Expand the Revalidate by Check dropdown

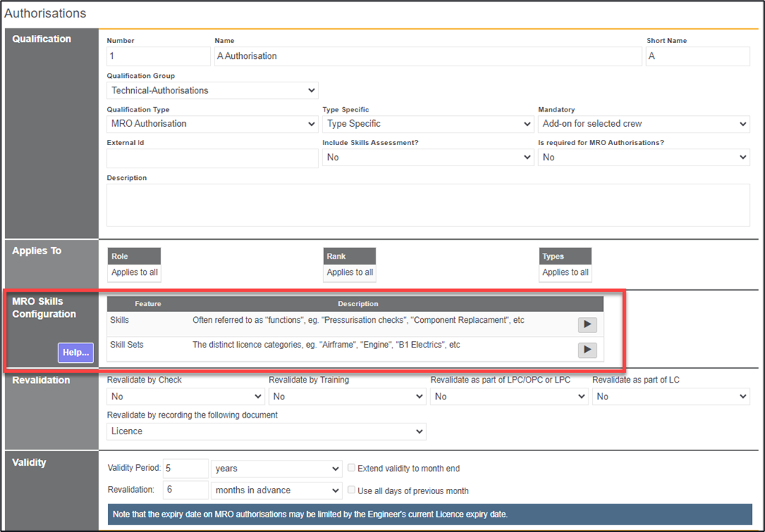click(185, 396)
